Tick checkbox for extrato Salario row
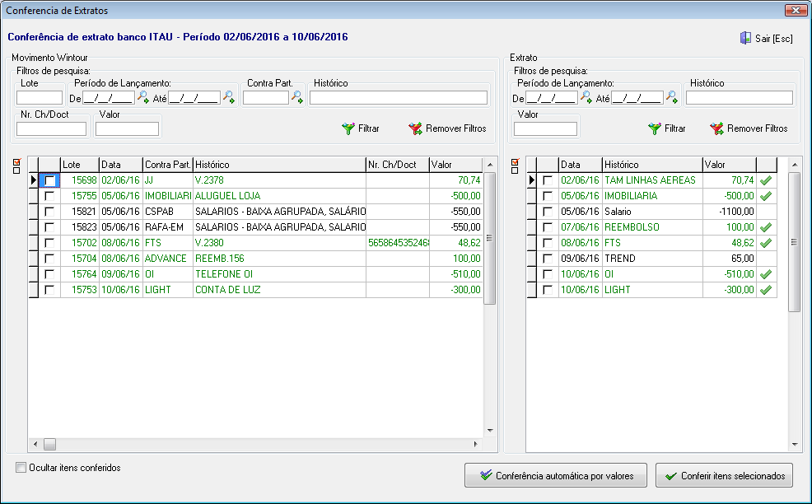This screenshot has width=812, height=504. (548, 212)
